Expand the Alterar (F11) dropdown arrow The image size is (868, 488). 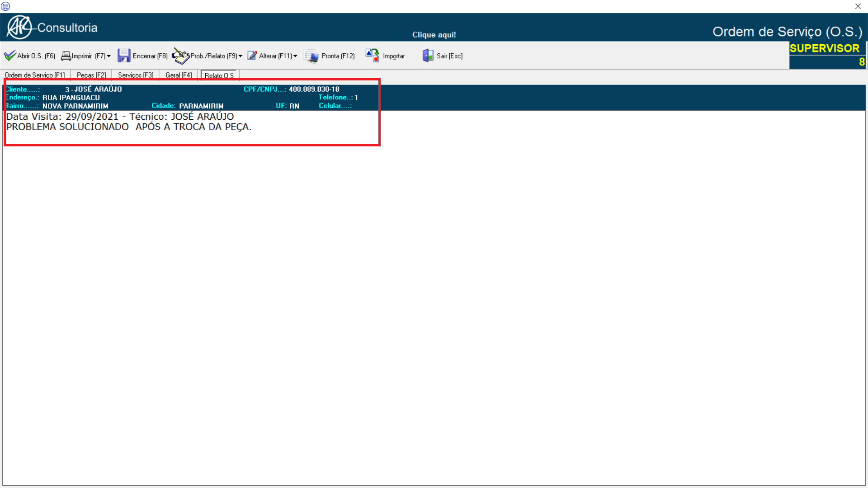click(295, 56)
